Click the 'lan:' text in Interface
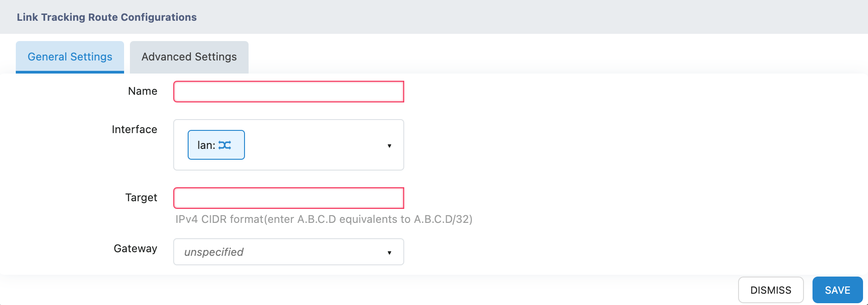This screenshot has width=868, height=305. coord(206,145)
